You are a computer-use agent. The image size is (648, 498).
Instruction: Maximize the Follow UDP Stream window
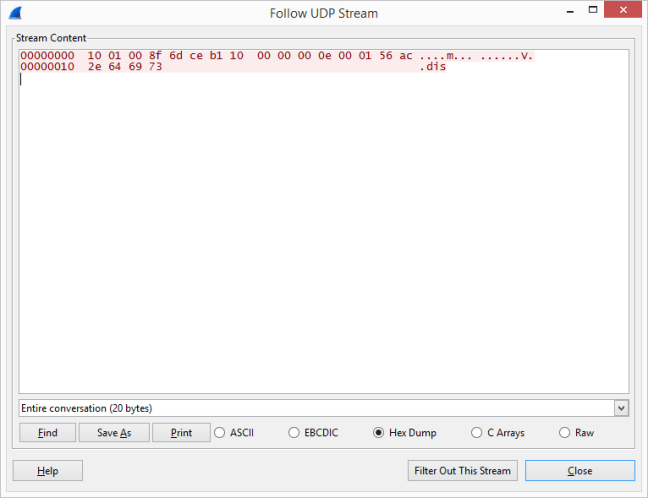click(x=593, y=10)
